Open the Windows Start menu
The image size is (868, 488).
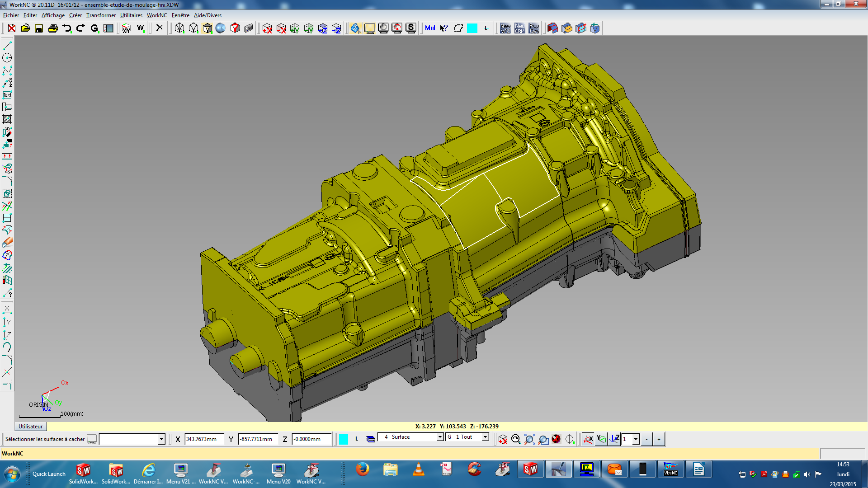(12, 474)
